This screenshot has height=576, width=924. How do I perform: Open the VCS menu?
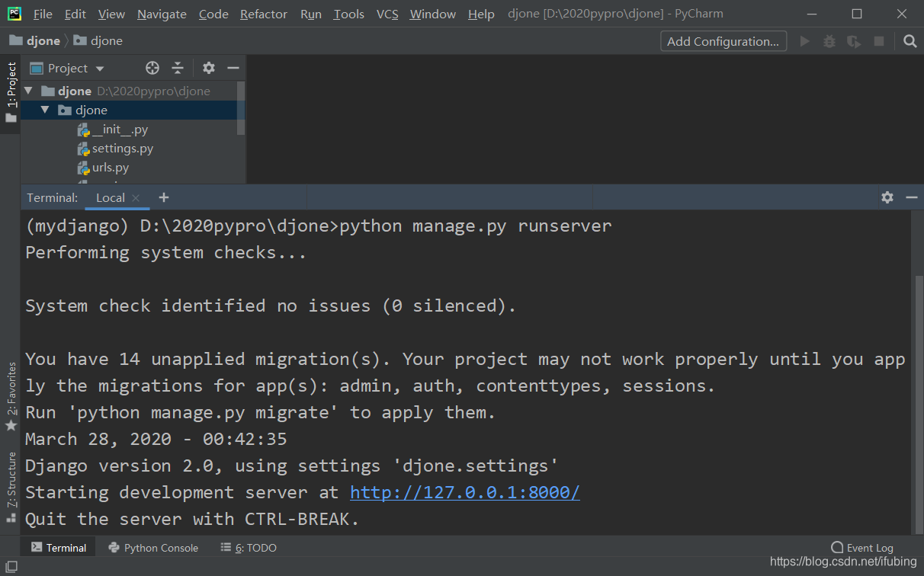(x=387, y=14)
